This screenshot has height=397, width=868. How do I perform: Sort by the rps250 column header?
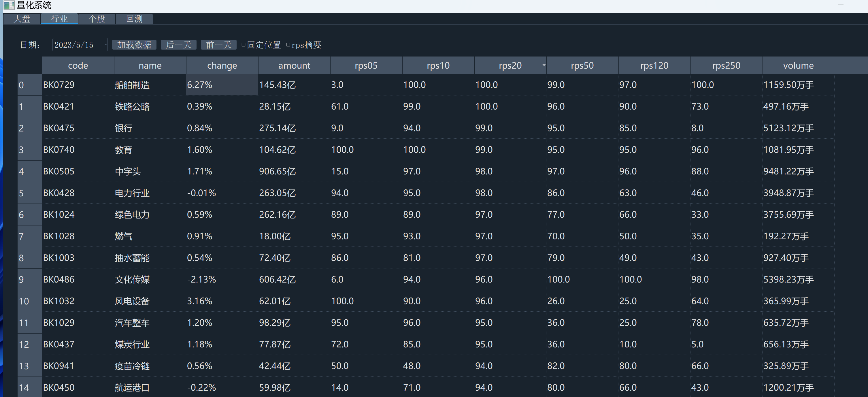pos(726,65)
